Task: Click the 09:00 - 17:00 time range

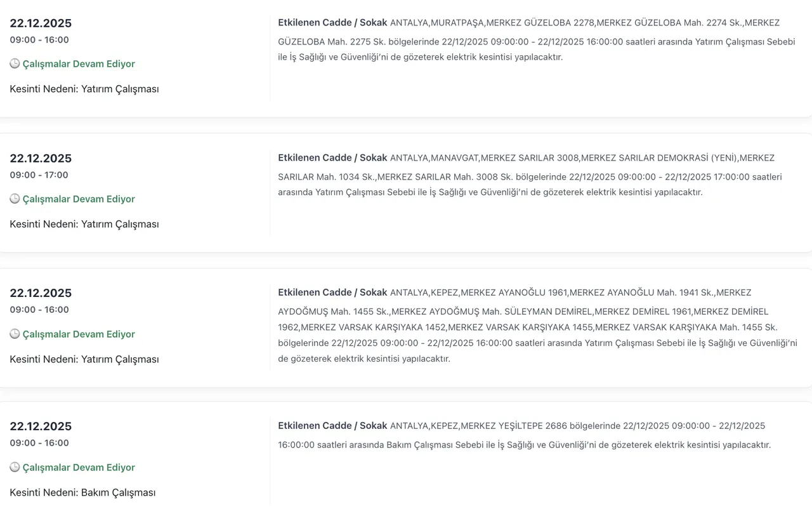Action: pyautogui.click(x=39, y=175)
